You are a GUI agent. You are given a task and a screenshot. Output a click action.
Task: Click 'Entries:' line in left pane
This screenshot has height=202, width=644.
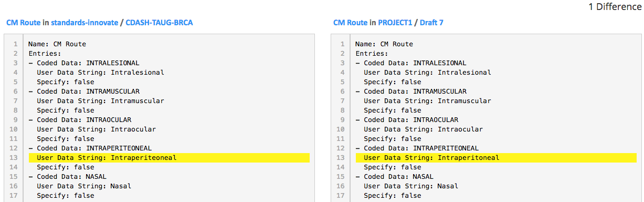point(45,54)
